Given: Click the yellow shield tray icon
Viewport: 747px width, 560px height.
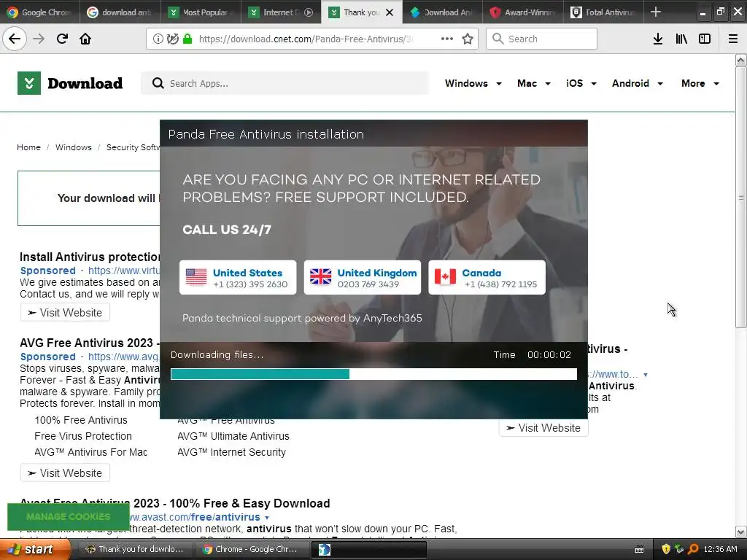Looking at the screenshot, I should (x=666, y=549).
